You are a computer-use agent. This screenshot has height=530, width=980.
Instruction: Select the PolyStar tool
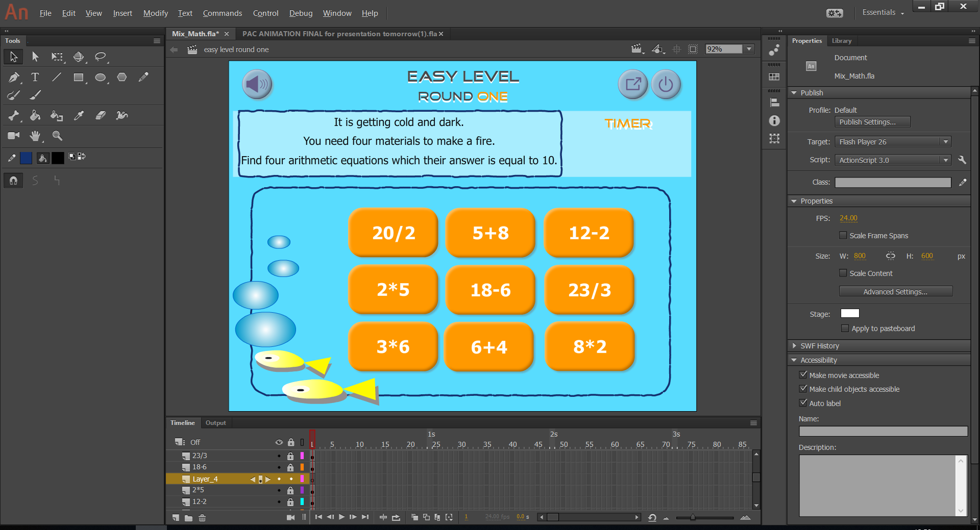[122, 77]
